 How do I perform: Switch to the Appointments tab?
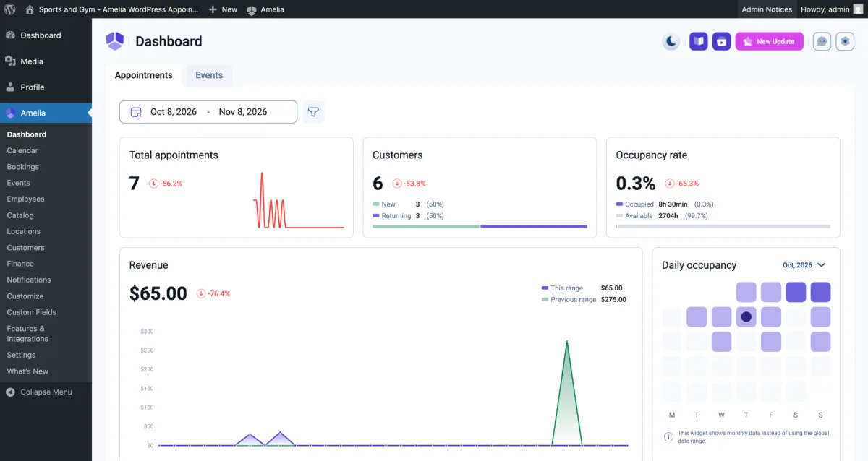click(x=143, y=75)
